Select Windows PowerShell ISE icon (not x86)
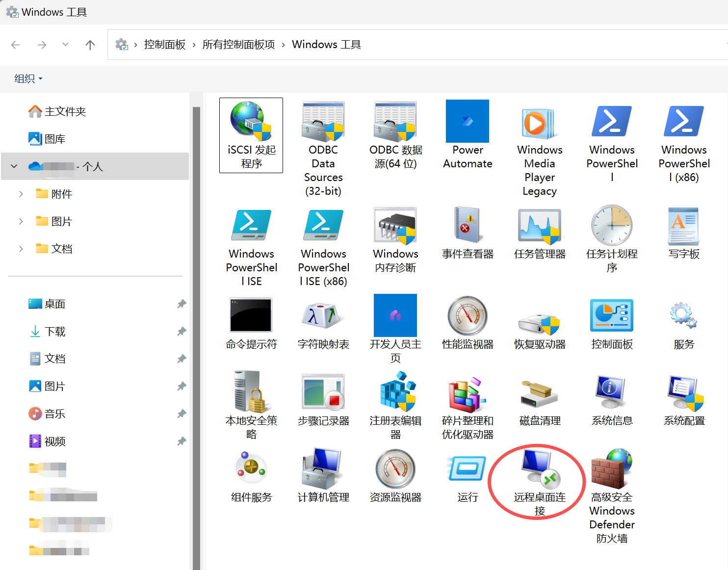Screen dimensions: 728x570 pos(251,247)
